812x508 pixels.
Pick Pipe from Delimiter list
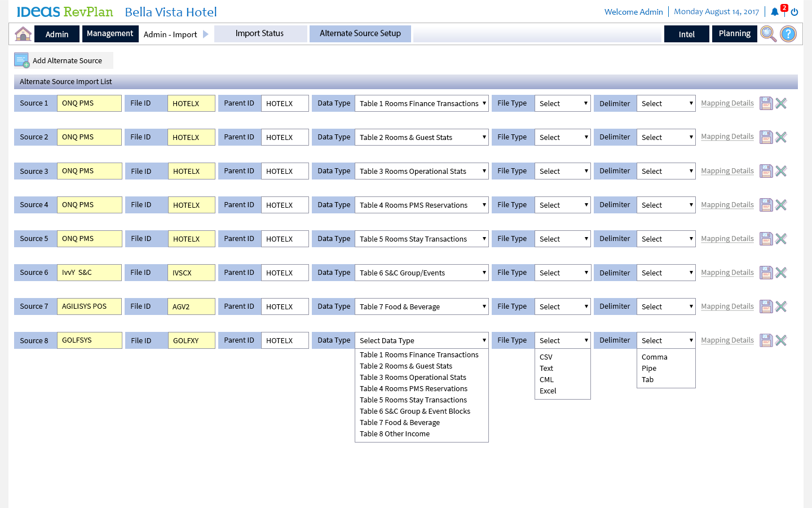coord(649,369)
